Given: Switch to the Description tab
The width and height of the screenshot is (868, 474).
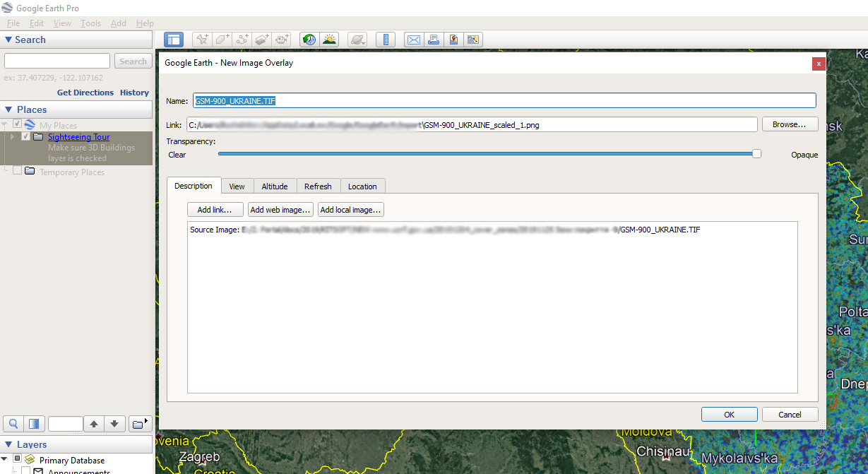Looking at the screenshot, I should point(194,186).
